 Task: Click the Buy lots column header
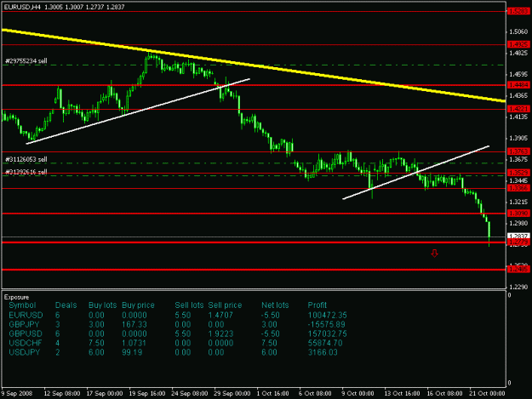[x=102, y=305]
